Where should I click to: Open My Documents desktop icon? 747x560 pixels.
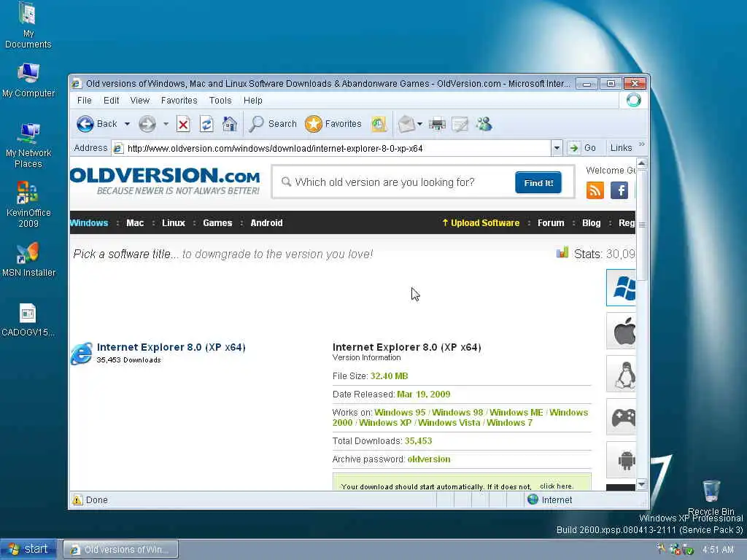click(x=28, y=26)
